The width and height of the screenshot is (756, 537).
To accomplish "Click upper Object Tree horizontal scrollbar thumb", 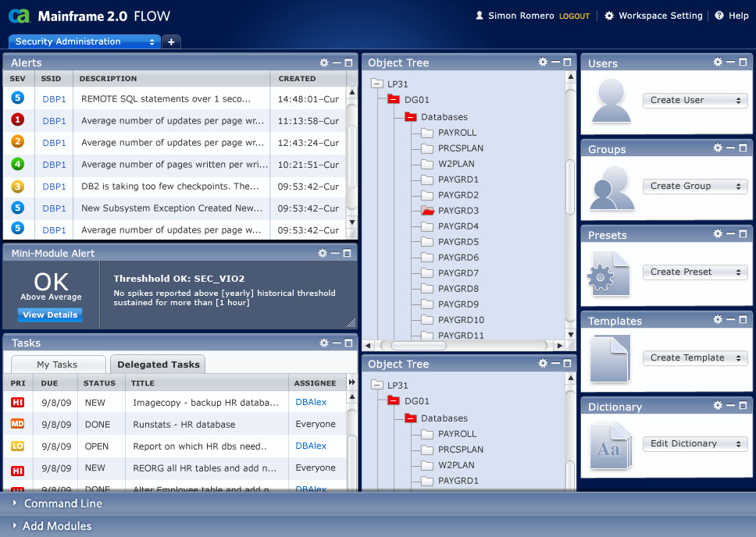I will click(419, 345).
